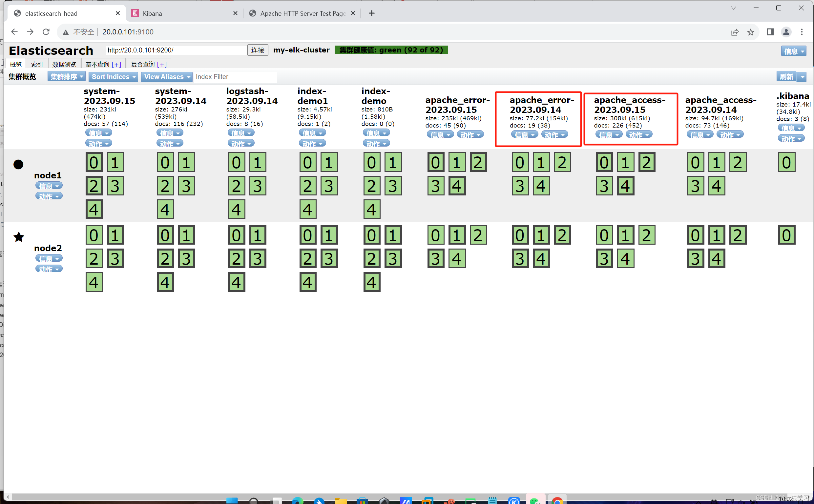
Task: Open the 数据浏览 tab
Action: tap(64, 64)
